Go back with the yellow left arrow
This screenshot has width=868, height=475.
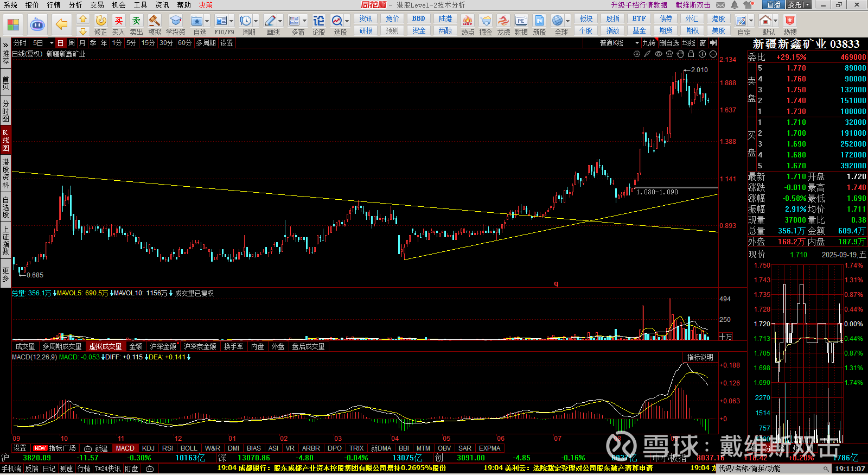click(62, 24)
